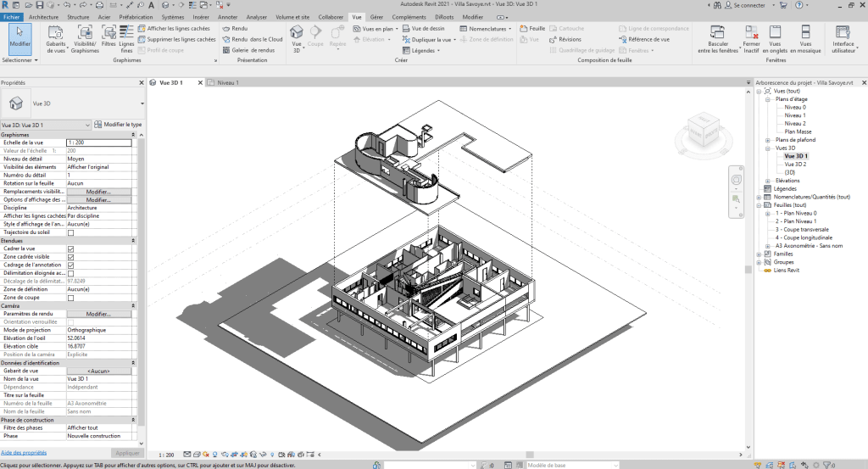Arrange Vues en onglets
Screen dimensions: 868x469
click(x=775, y=39)
